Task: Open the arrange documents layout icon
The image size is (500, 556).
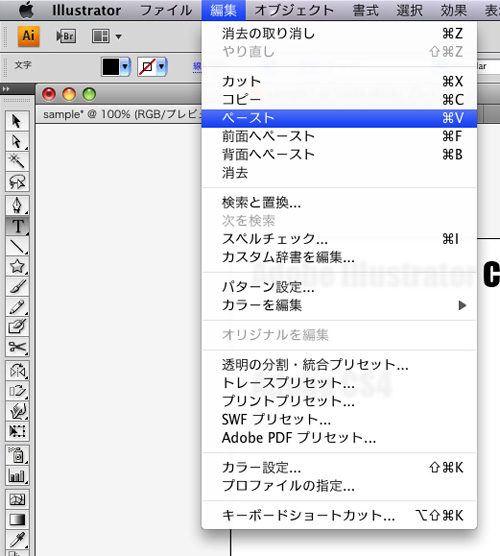Action: tap(101, 36)
